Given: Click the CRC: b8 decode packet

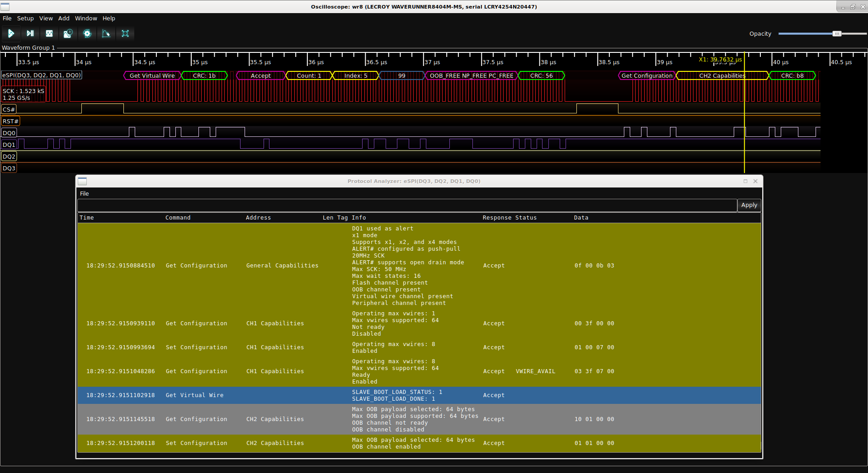Looking at the screenshot, I should [x=792, y=75].
